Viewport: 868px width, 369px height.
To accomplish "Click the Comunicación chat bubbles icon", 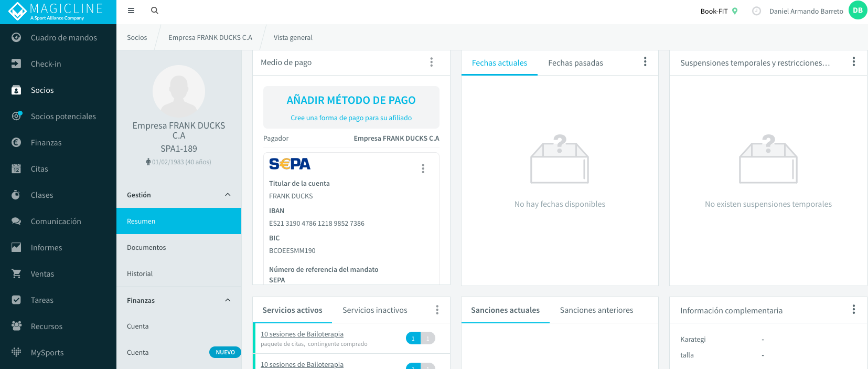I will pyautogui.click(x=16, y=221).
